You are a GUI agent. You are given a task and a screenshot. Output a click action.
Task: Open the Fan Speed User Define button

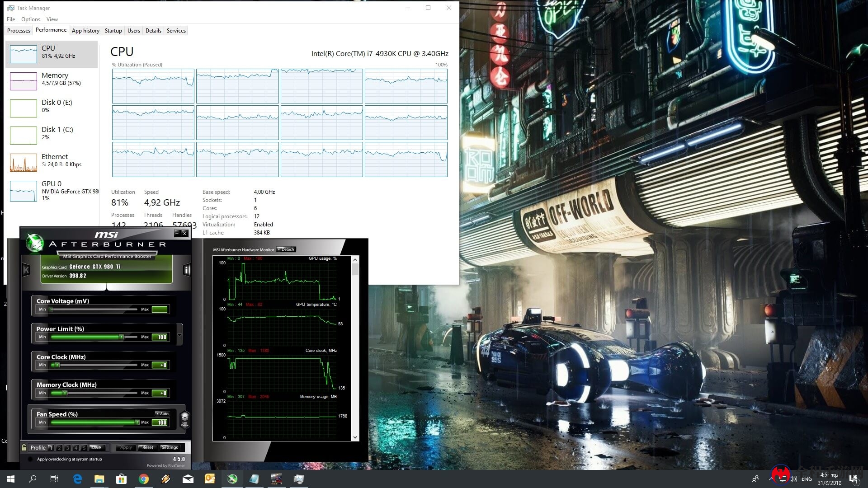click(x=184, y=419)
